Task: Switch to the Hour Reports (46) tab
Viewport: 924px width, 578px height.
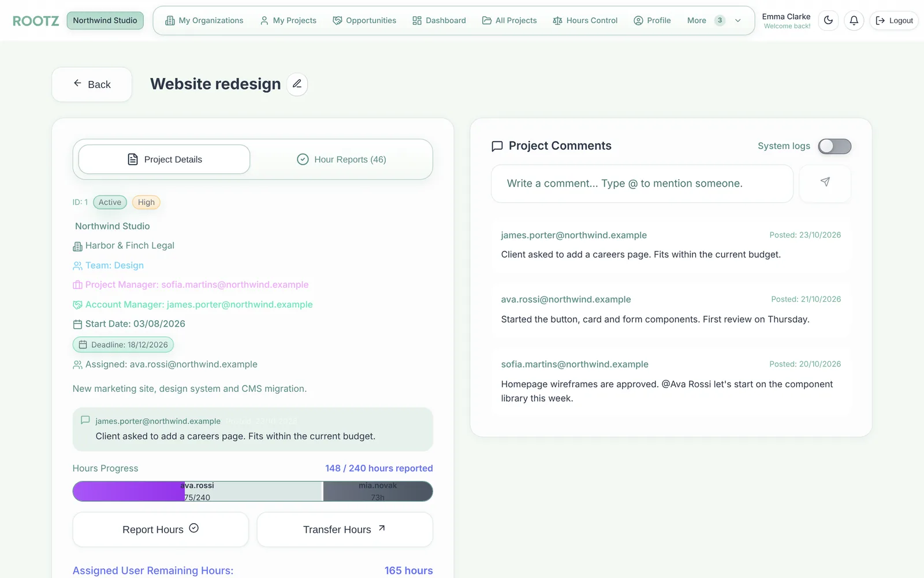Action: coord(341,160)
